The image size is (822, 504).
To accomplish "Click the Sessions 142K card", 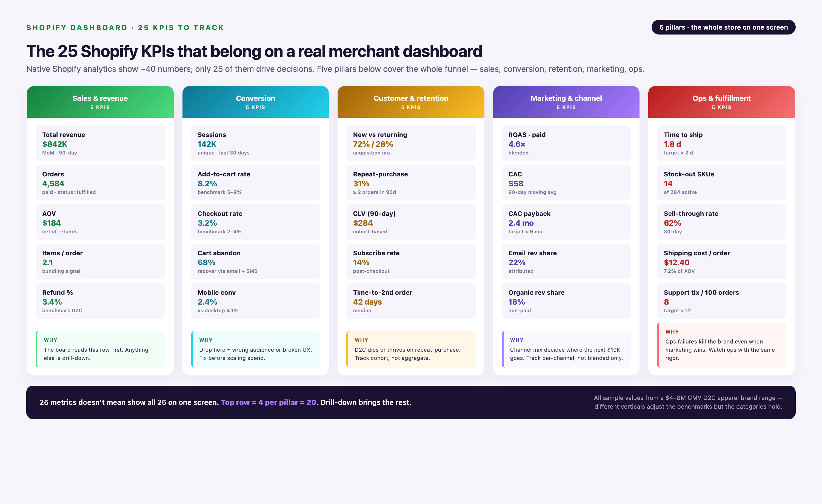I will click(256, 143).
